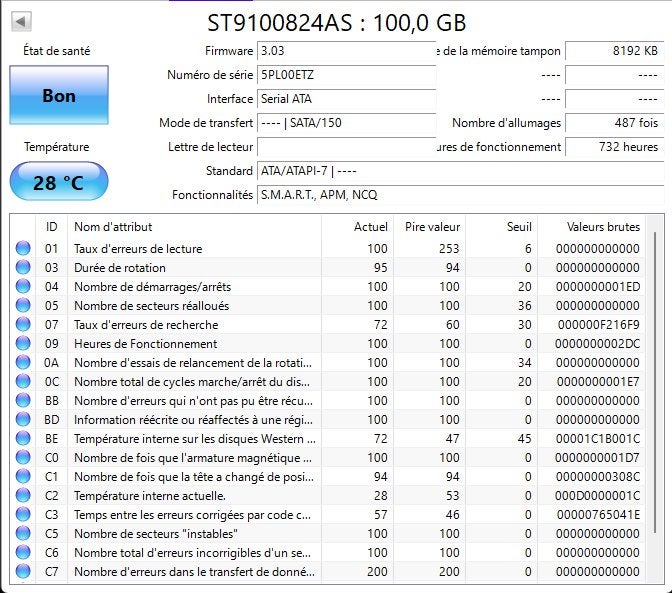Click raw value 0000000001E7
This screenshot has height=593, width=672.
tap(598, 382)
